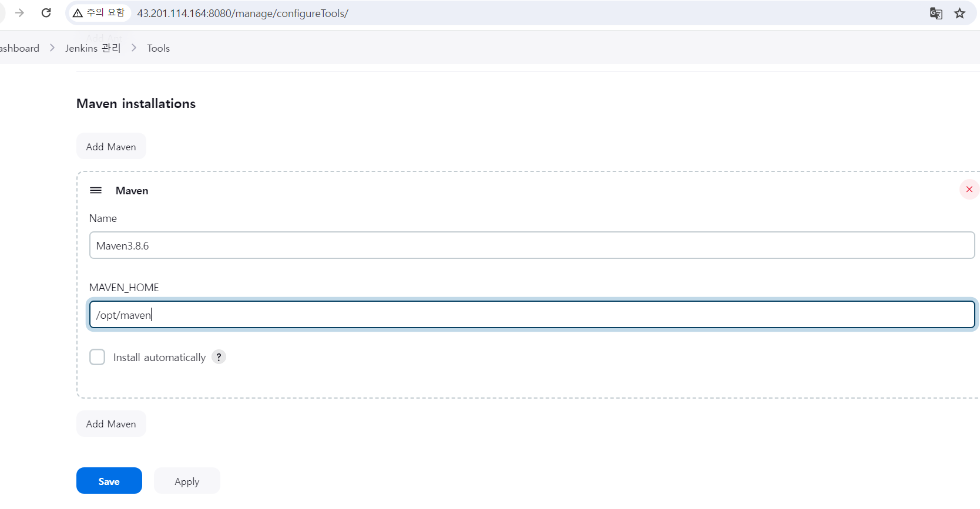Remove Maven installation with red X
Image resolution: width=980 pixels, height=509 pixels.
click(969, 189)
